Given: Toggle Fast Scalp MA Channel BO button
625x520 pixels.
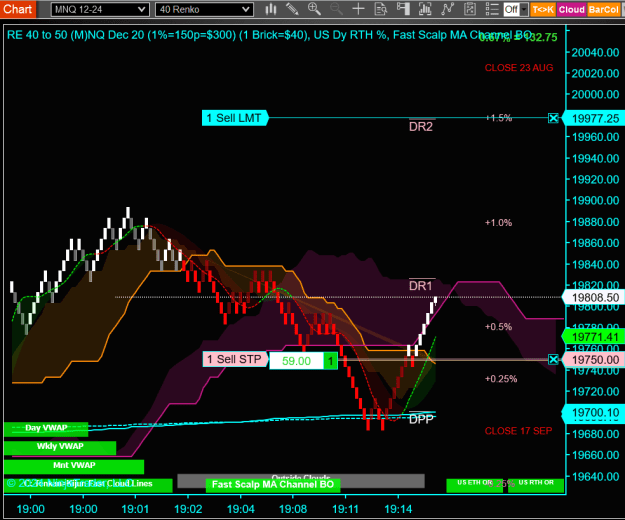Looking at the screenshot, I should (x=273, y=485).
